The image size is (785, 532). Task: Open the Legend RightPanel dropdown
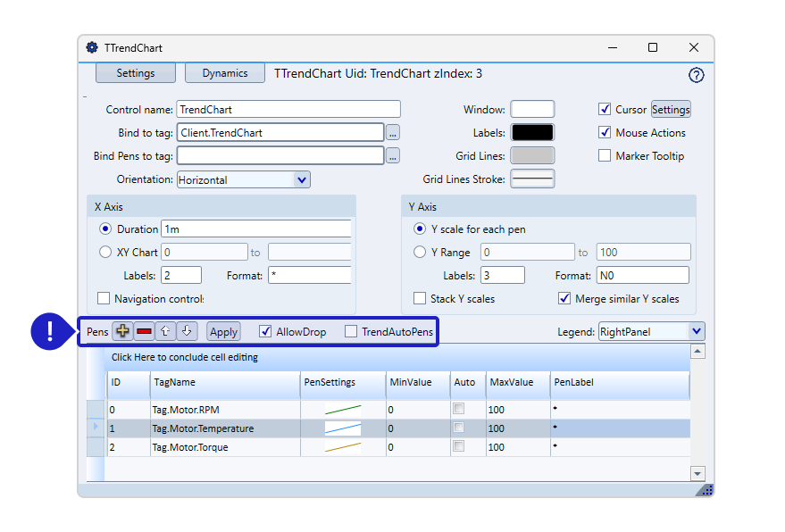[697, 331]
